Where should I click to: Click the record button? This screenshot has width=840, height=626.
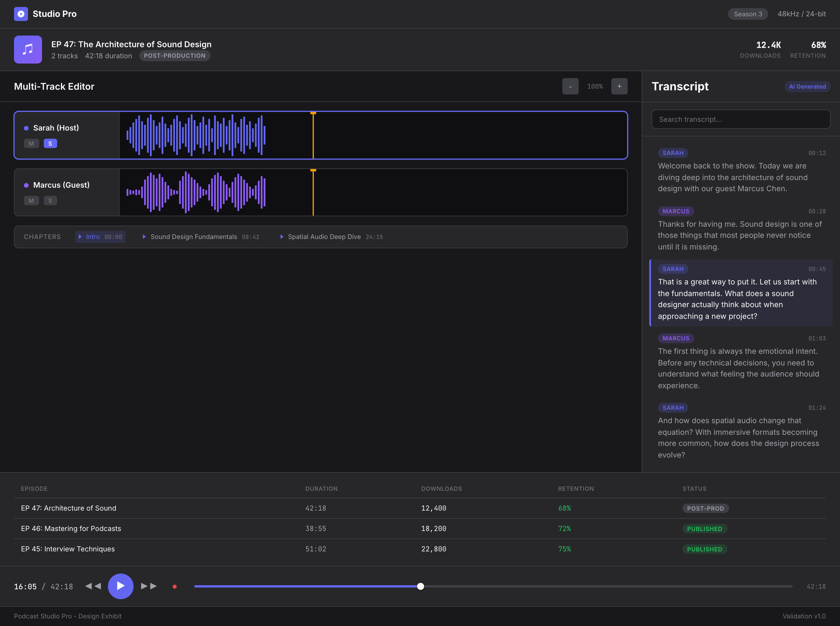(175, 586)
